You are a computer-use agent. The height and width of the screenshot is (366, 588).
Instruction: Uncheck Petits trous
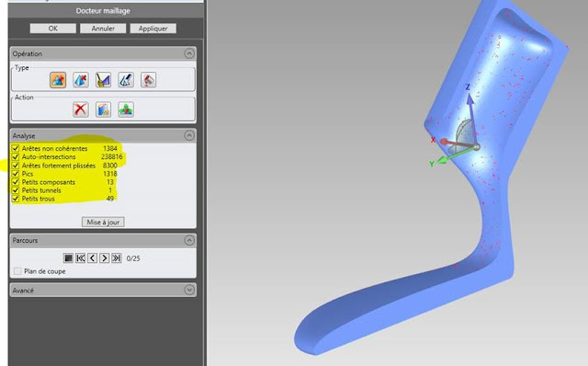coord(16,199)
